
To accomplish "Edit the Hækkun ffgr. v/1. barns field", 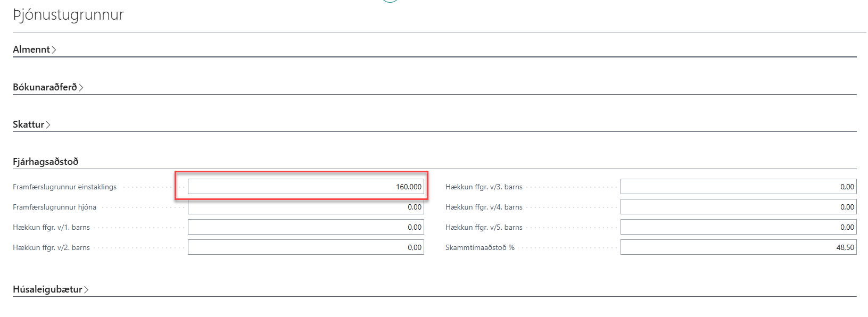I will (x=305, y=227).
